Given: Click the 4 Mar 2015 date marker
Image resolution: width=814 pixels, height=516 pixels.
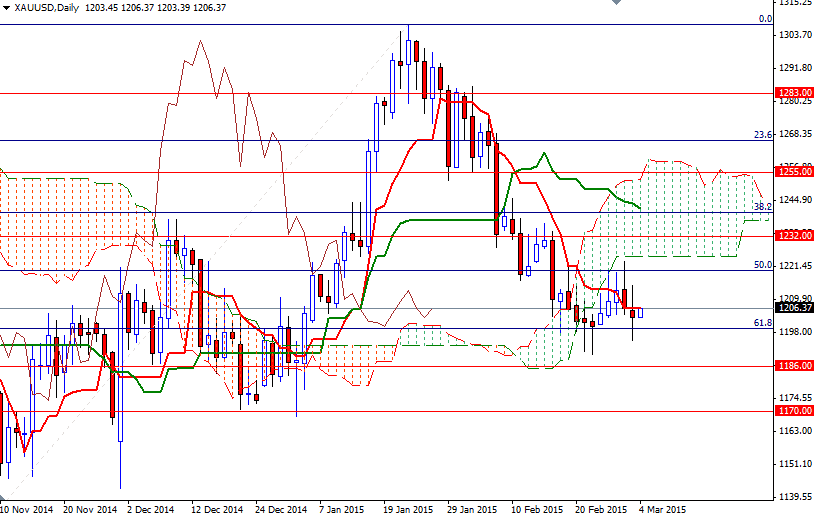Looking at the screenshot, I should tap(662, 508).
